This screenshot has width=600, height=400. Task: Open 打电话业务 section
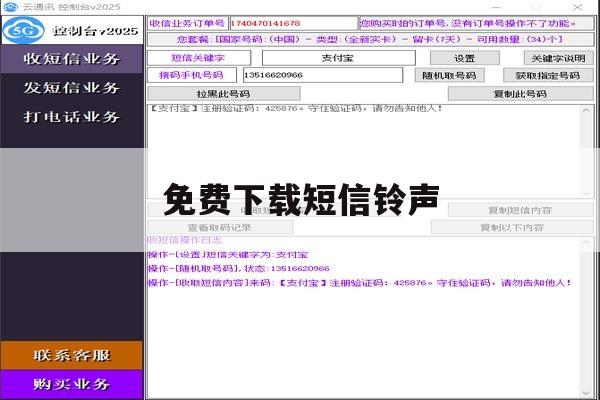72,117
